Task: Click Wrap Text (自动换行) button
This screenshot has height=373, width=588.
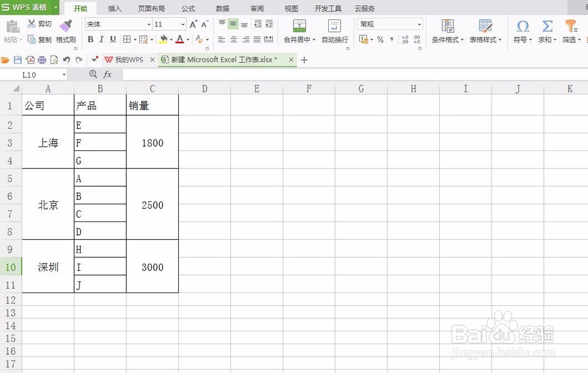Action: pos(335,32)
